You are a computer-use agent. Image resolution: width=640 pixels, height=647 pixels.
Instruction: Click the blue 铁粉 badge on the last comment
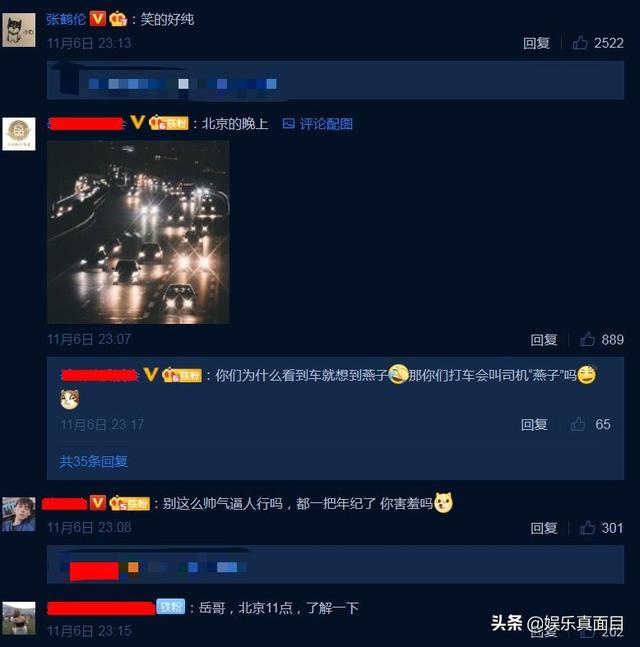tap(170, 607)
